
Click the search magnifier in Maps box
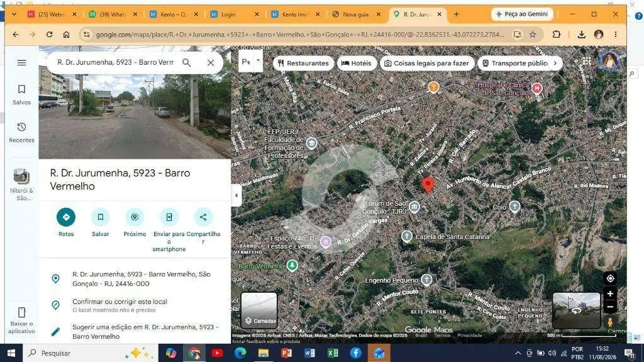186,62
